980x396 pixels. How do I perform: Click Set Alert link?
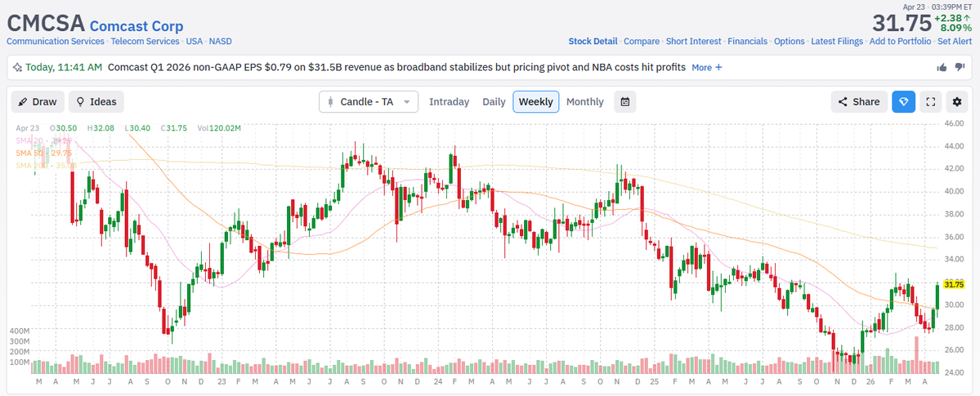pos(955,41)
